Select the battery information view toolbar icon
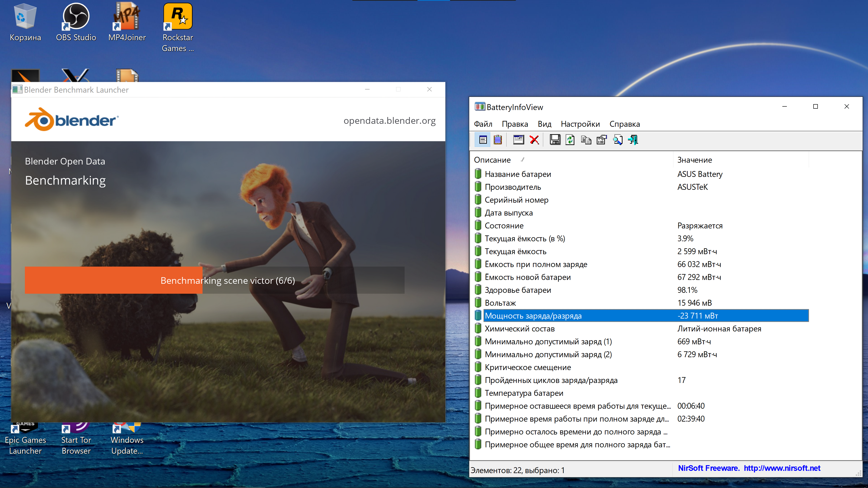868x488 pixels. pos(483,140)
